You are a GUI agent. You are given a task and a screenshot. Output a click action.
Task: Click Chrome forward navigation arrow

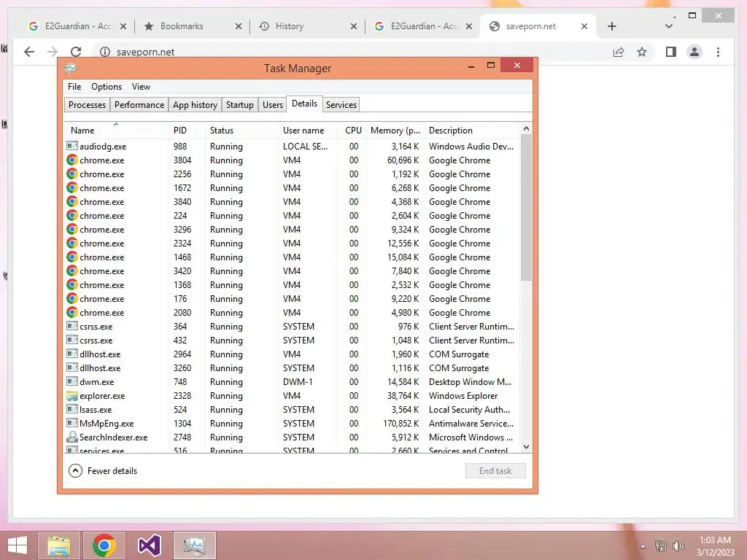pyautogui.click(x=53, y=52)
